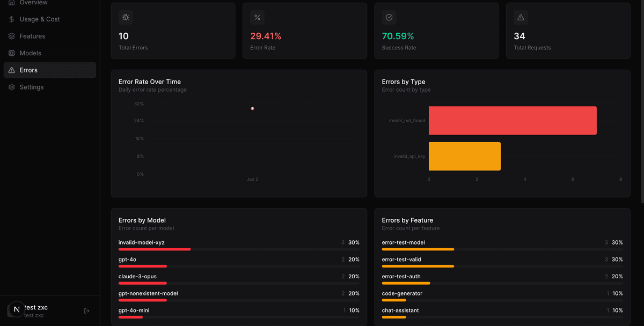Click the layers icon next to Features

[12, 36]
